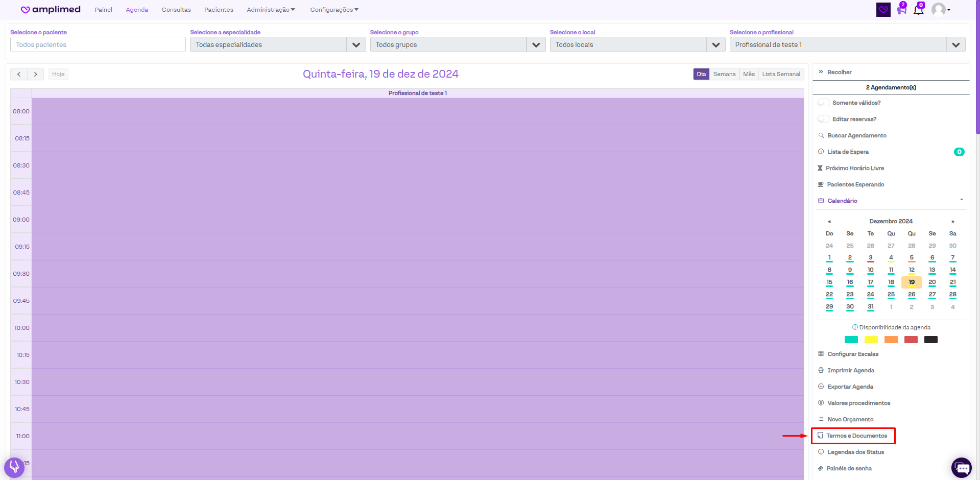
Task: Turn on the Editar reservas toggle
Action: 823,119
